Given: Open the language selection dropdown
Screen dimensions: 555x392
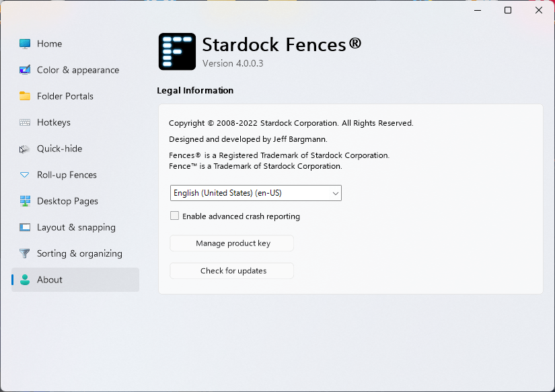Looking at the screenshot, I should click(x=256, y=193).
